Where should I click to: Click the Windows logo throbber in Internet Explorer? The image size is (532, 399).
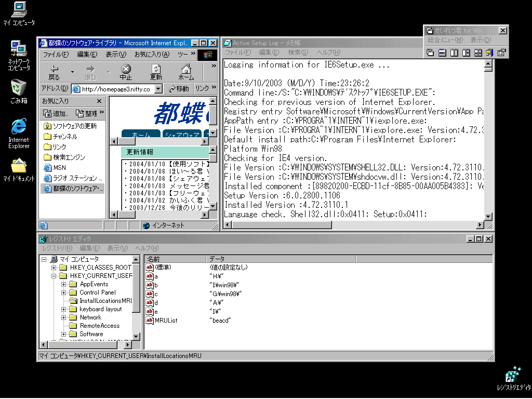pos(207,55)
